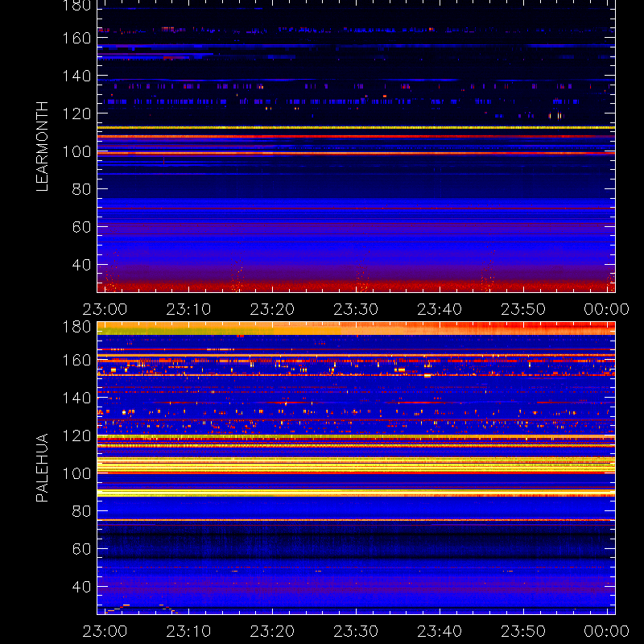Select the 80 tick label on Learmonth axis
644x644 pixels.
pos(81,189)
